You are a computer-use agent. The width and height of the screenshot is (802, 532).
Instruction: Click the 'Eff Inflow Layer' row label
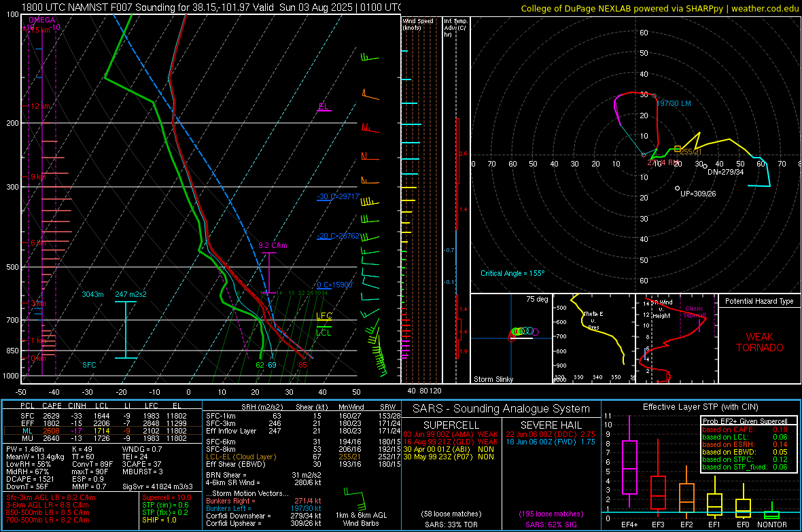231,431
